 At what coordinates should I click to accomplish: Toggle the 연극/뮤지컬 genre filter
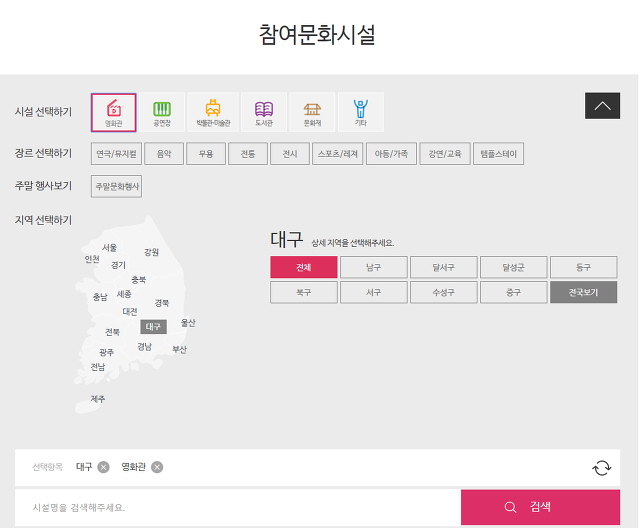(x=116, y=154)
